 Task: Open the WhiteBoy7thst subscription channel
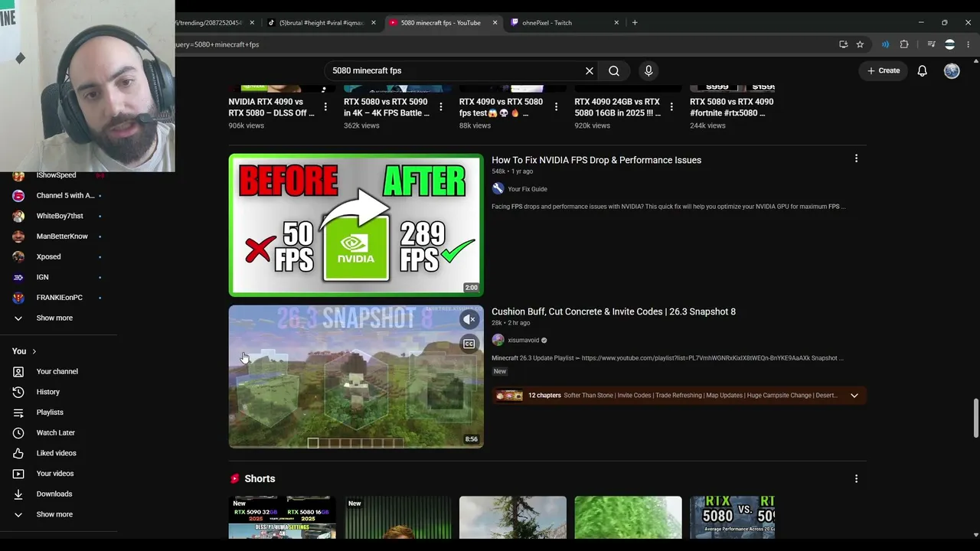[x=59, y=216]
